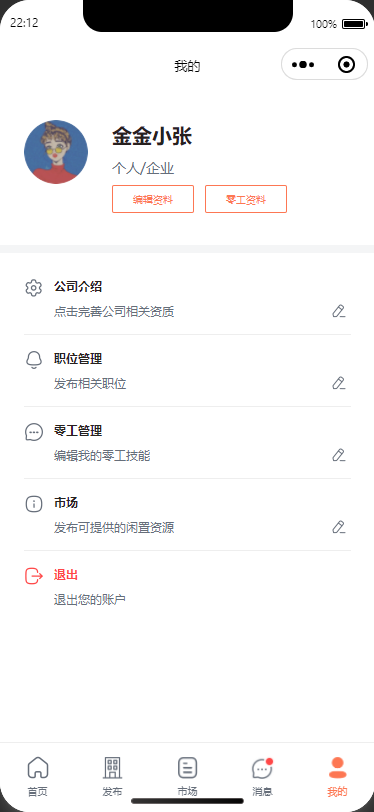Click the pencil icon beside 公司介绍

(339, 311)
